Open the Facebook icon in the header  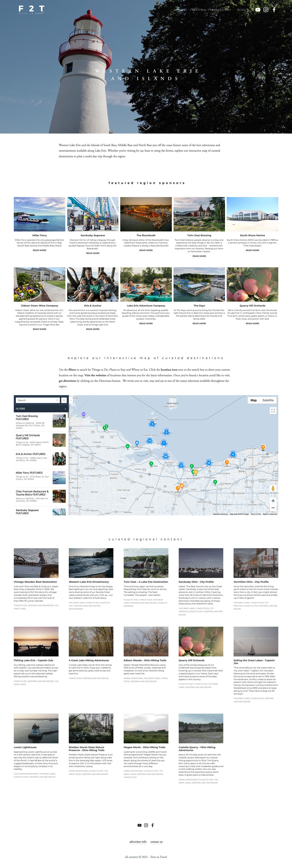[x=274, y=10]
